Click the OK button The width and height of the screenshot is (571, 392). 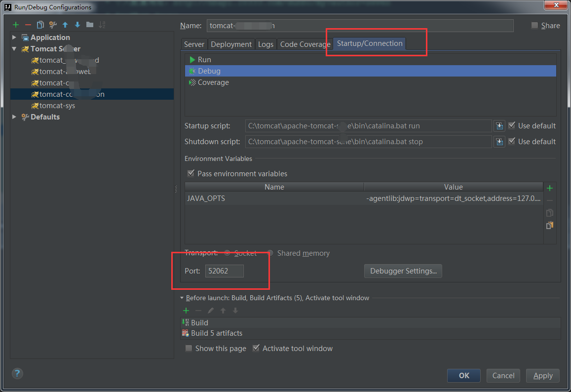(x=464, y=376)
